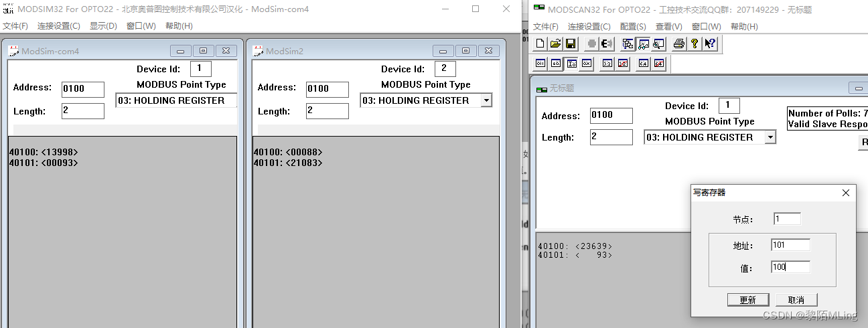
Task: Activate the context help pointer icon
Action: pos(710,44)
